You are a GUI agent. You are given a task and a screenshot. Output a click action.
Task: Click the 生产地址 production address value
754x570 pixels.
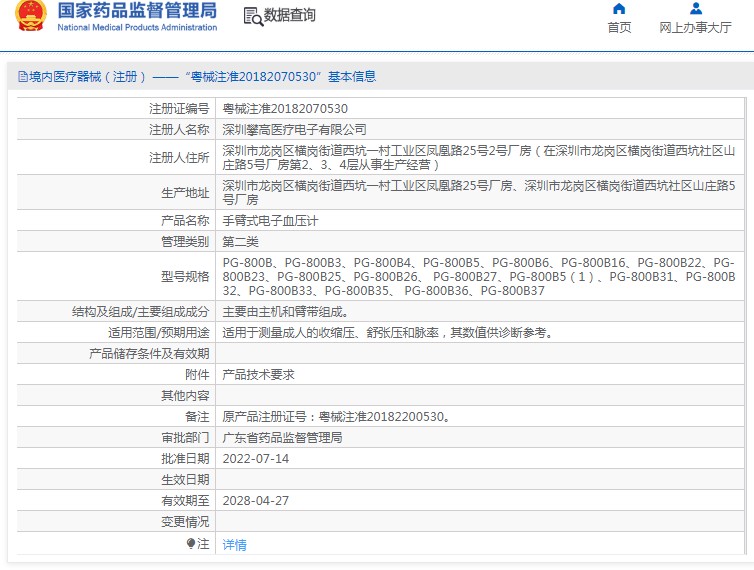479,192
